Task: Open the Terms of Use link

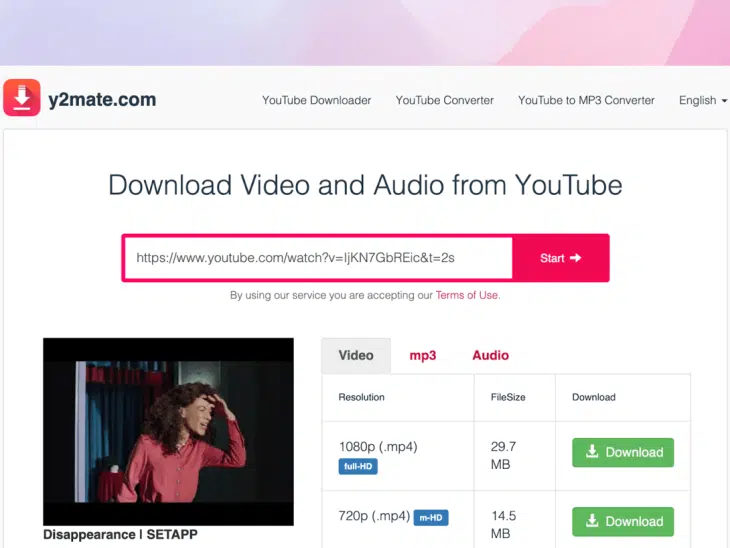Action: tap(467, 295)
